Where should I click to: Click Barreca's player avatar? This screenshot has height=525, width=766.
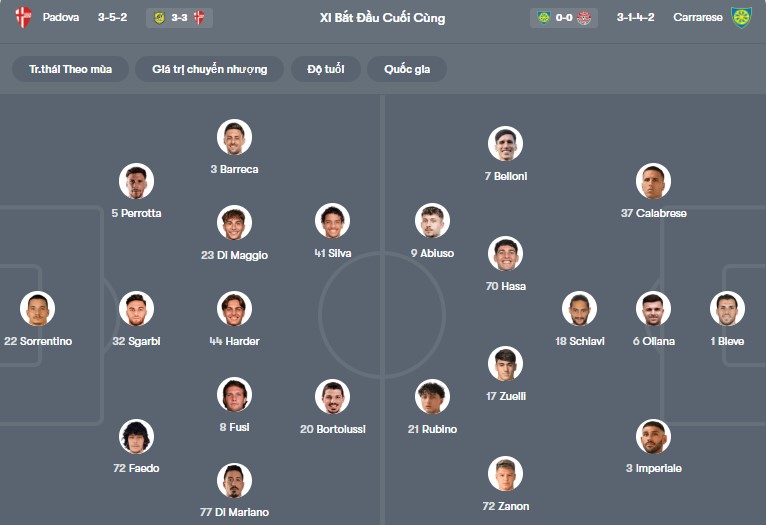coord(234,137)
